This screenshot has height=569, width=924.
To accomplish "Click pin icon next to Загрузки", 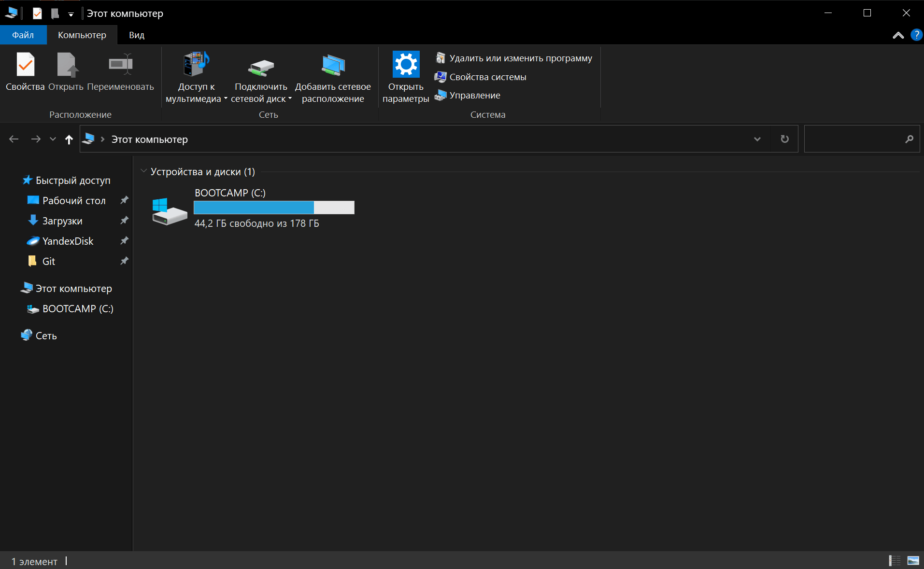I will coord(124,221).
